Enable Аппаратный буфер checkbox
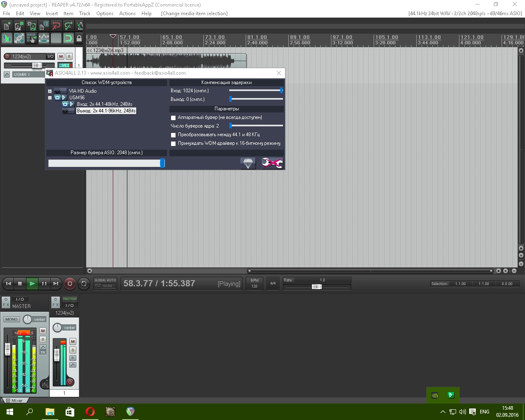 point(173,118)
